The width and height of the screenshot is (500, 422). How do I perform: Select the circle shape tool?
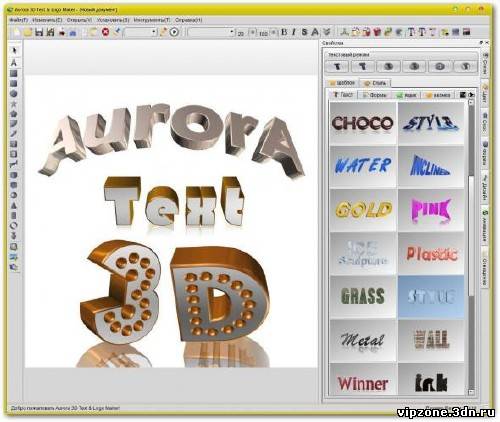[x=14, y=94]
